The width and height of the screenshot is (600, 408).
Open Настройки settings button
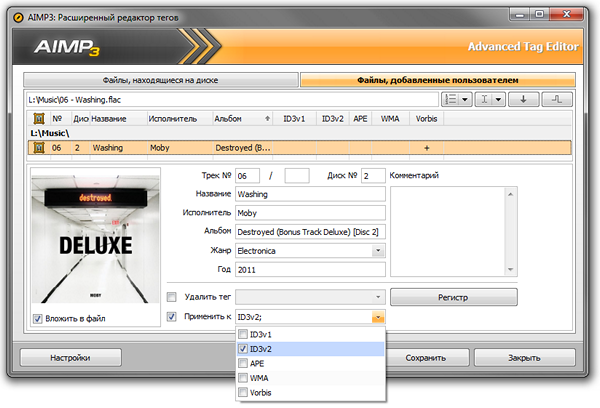point(71,357)
